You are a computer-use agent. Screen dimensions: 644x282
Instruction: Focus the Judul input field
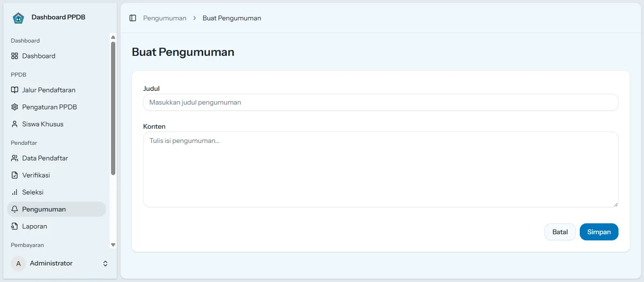pyautogui.click(x=381, y=102)
